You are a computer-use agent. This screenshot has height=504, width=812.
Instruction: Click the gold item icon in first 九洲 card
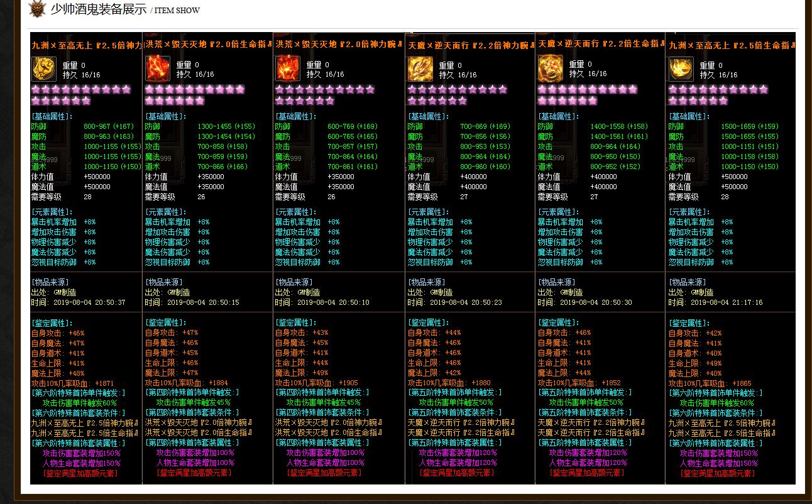[x=43, y=69]
